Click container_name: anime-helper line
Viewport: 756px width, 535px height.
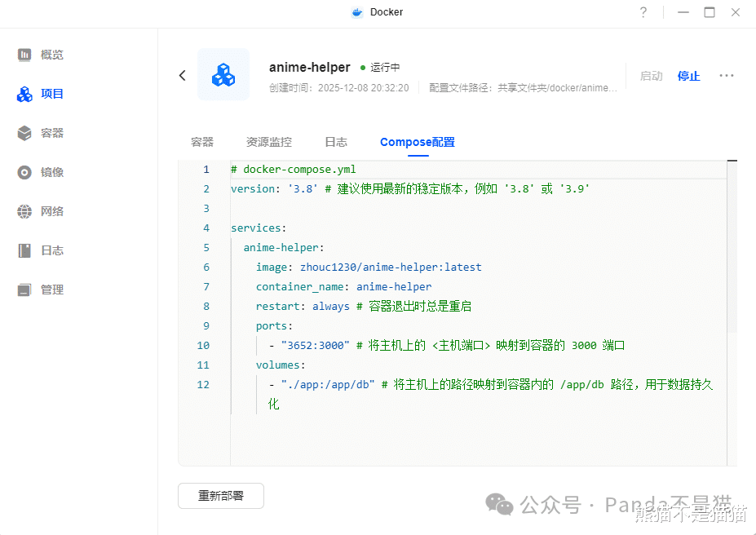pyautogui.click(x=344, y=287)
